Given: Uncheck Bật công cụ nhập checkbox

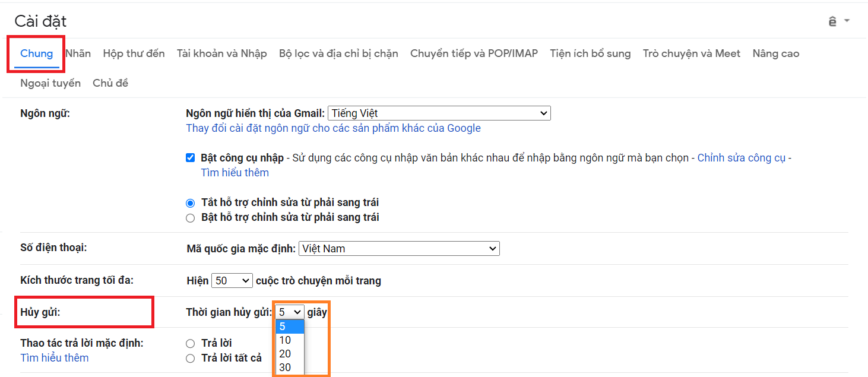Looking at the screenshot, I should tap(190, 157).
